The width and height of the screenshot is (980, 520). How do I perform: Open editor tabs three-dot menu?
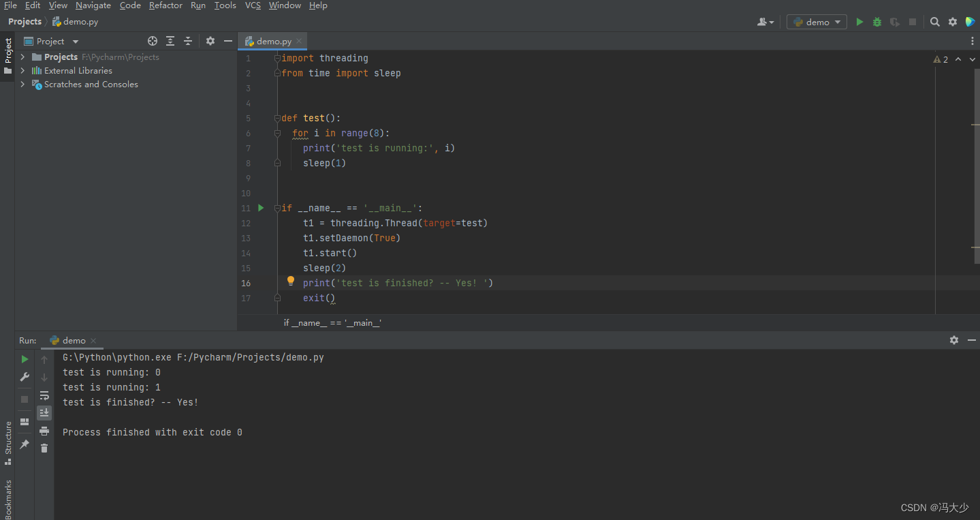[x=973, y=41]
